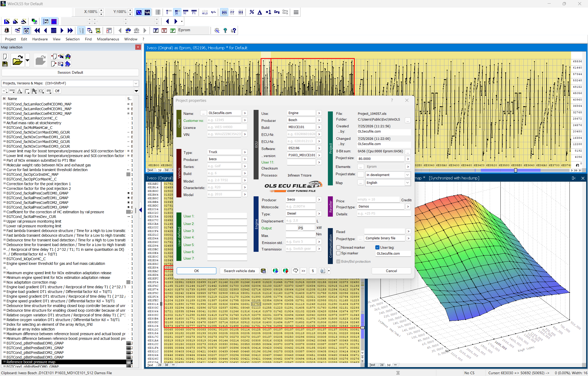Image resolution: width=588 pixels, height=376 pixels.
Task: Click the question mark help icon
Action: [x=225, y=30]
